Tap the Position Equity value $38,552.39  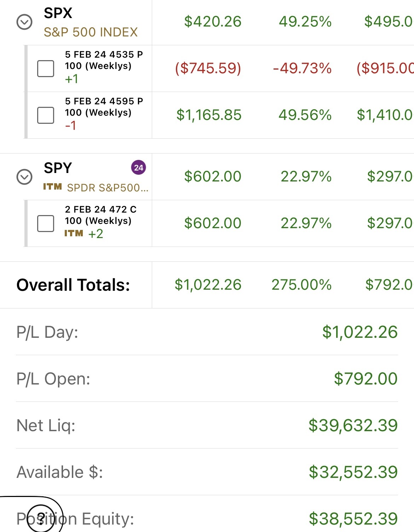coord(353,519)
